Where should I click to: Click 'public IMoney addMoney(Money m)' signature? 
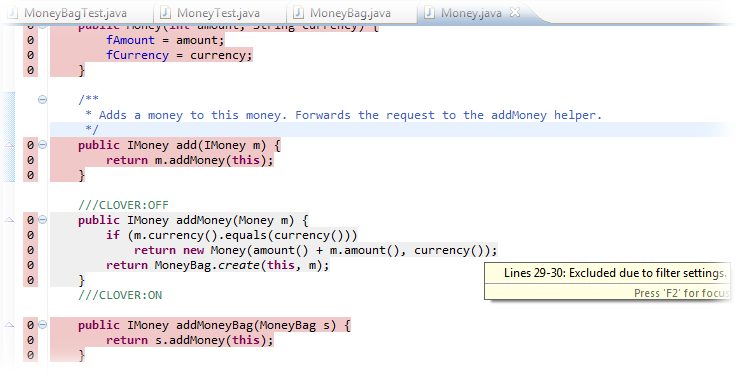point(193,220)
